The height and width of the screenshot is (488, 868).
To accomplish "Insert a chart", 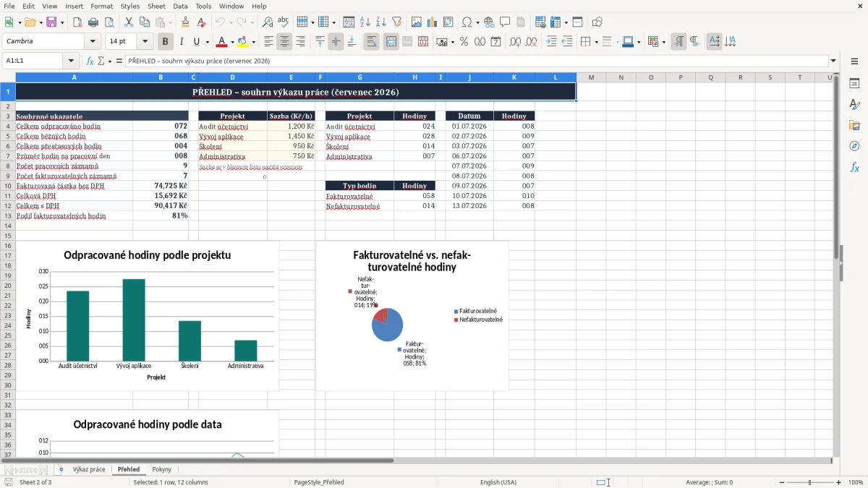I will pyautogui.click(x=432, y=22).
